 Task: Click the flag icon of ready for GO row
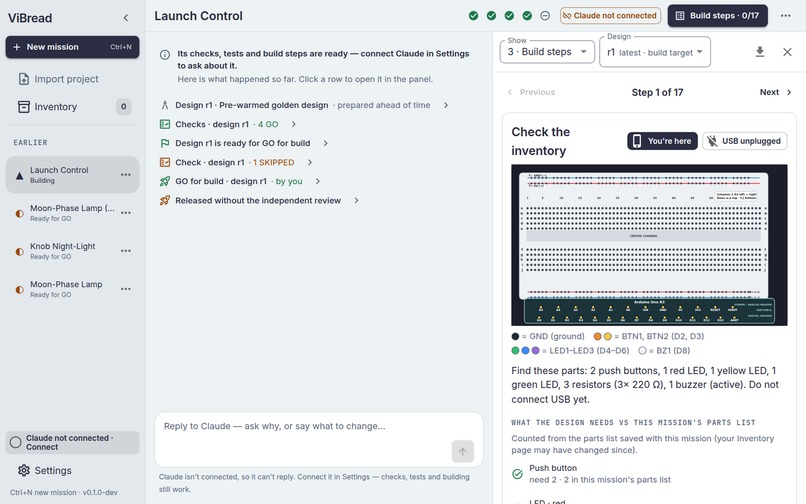coord(165,143)
